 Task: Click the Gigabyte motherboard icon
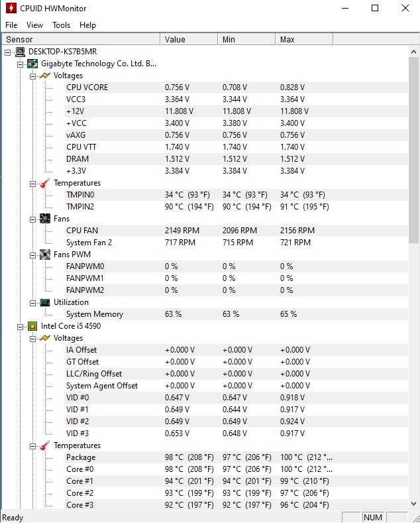pyautogui.click(x=32, y=64)
